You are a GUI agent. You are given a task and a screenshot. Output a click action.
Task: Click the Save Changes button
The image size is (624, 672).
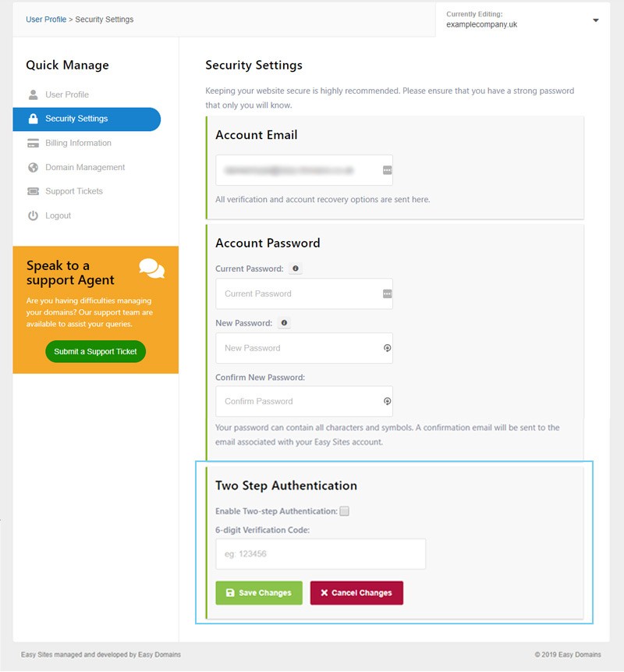[259, 592]
